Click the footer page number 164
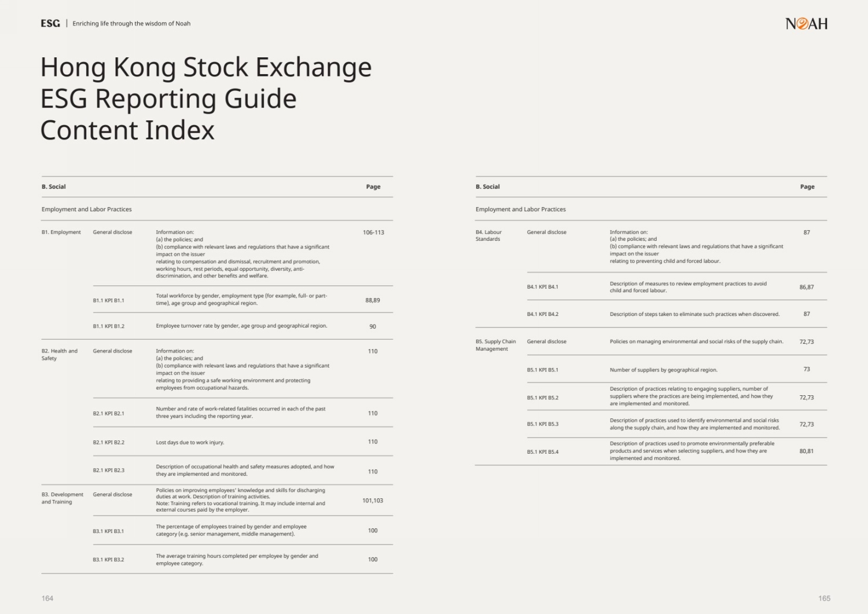 [47, 598]
